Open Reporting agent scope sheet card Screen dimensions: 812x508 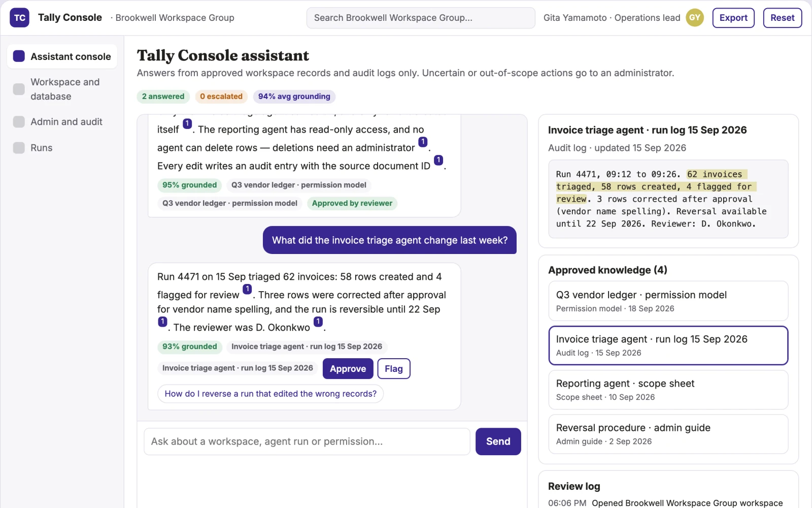pyautogui.click(x=668, y=390)
